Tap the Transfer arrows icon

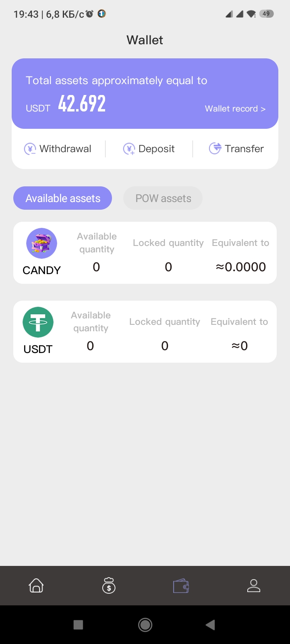(215, 149)
